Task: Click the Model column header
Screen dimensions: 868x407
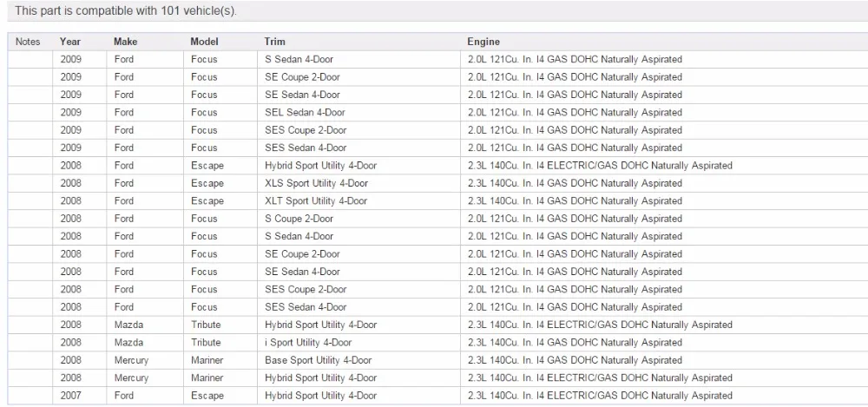Action: (204, 42)
